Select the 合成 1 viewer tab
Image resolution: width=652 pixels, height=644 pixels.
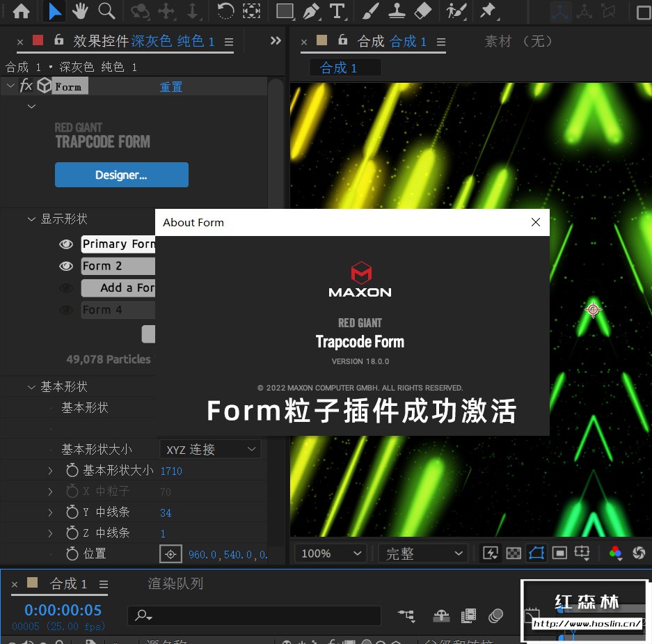[344, 68]
